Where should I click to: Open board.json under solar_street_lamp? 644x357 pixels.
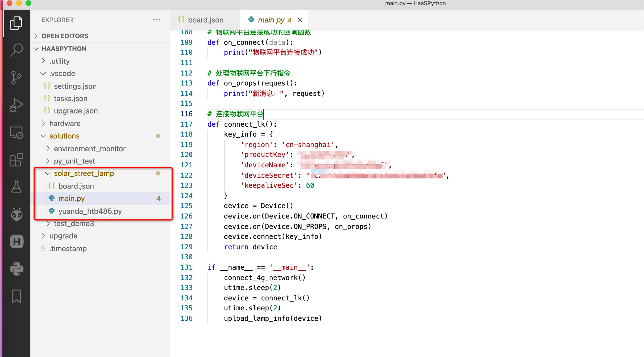click(x=100, y=186)
